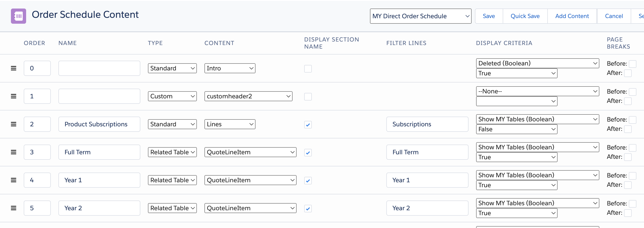Click the drag handle for row 1
Image resolution: width=644 pixels, height=228 pixels.
(14, 96)
